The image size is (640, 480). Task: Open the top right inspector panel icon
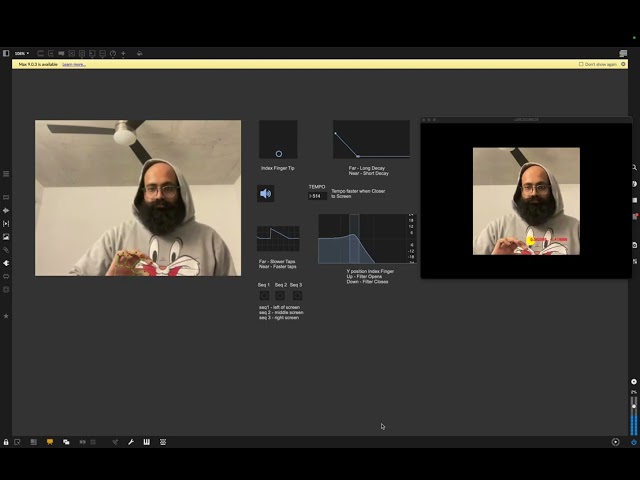click(623, 53)
